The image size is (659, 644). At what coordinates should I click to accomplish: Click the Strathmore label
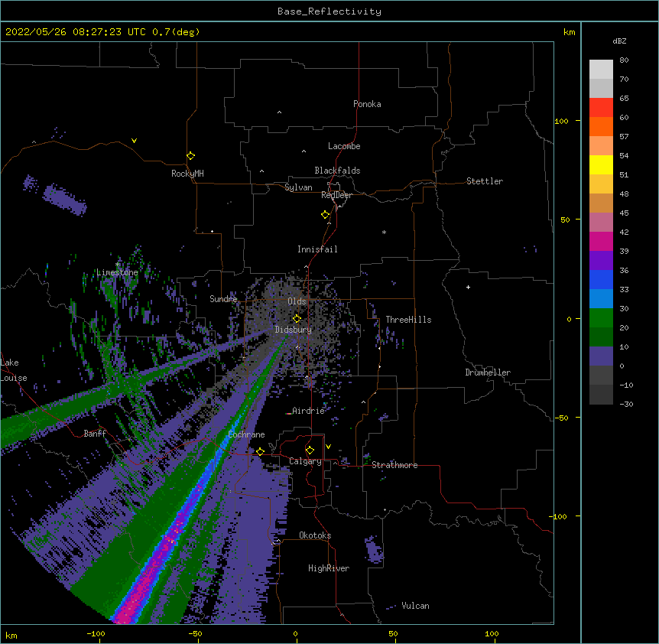coord(394,465)
